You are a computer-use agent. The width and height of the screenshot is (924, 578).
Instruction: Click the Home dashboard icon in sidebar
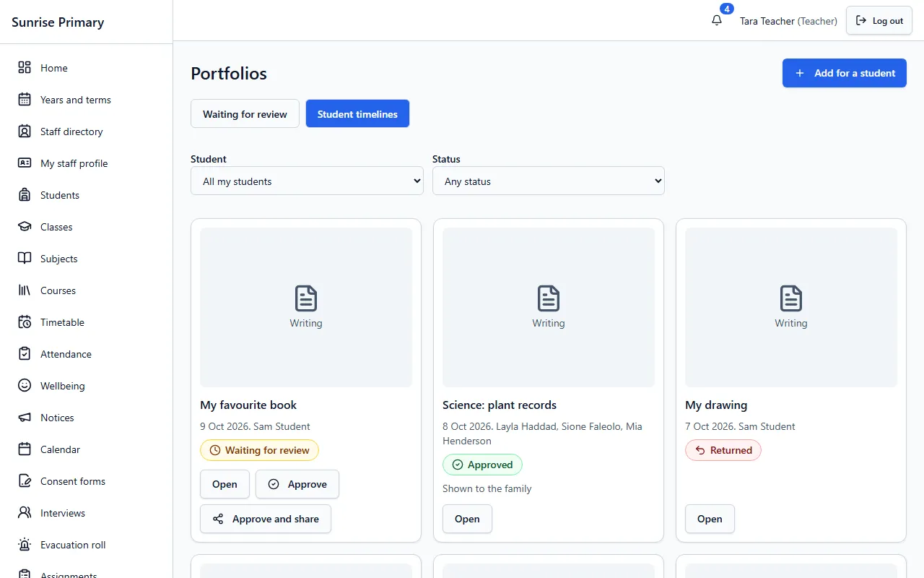(25, 68)
